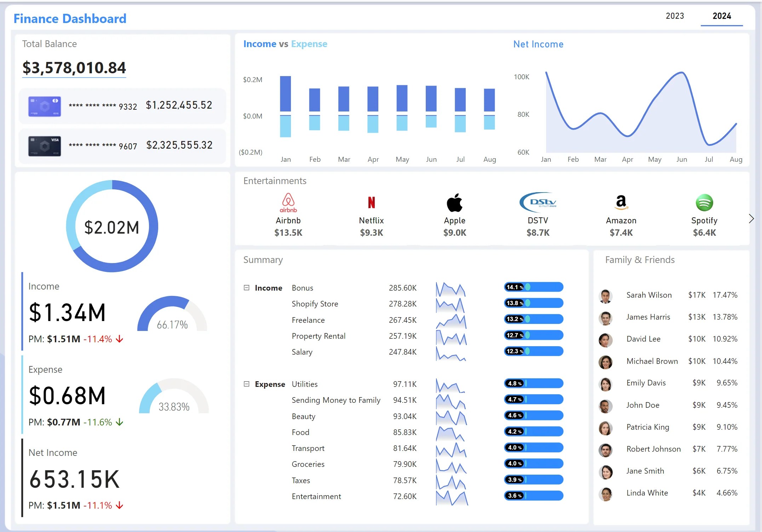This screenshot has width=762, height=532.
Task: Show next entertainment items with right chevron
Action: click(x=751, y=219)
